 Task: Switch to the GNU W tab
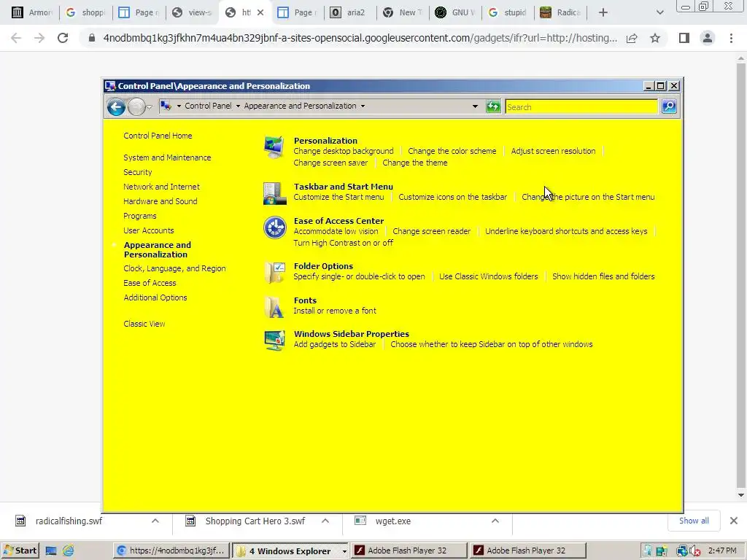(x=455, y=12)
